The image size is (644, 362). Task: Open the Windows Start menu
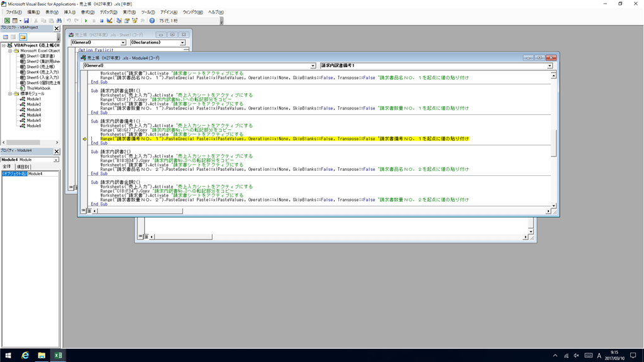8,356
